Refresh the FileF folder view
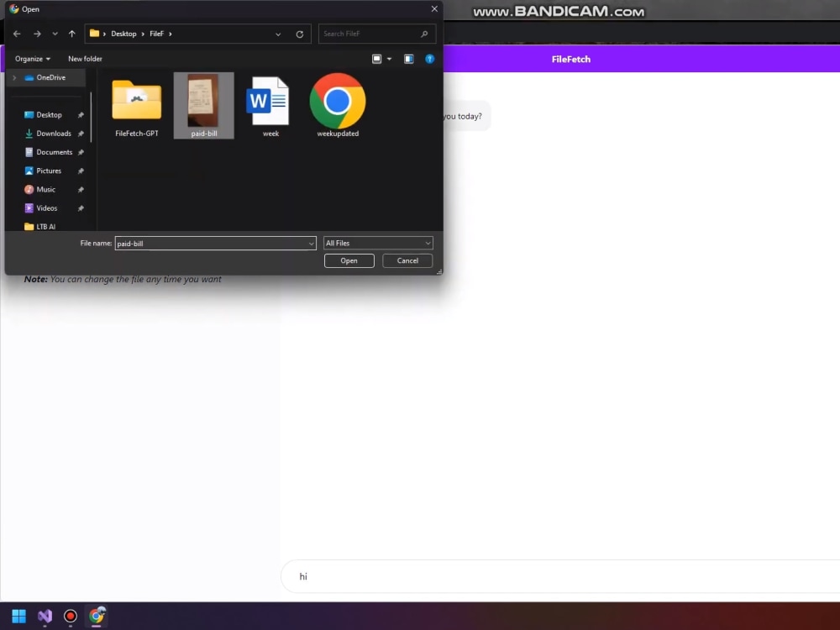Image resolution: width=840 pixels, height=630 pixels. (300, 34)
